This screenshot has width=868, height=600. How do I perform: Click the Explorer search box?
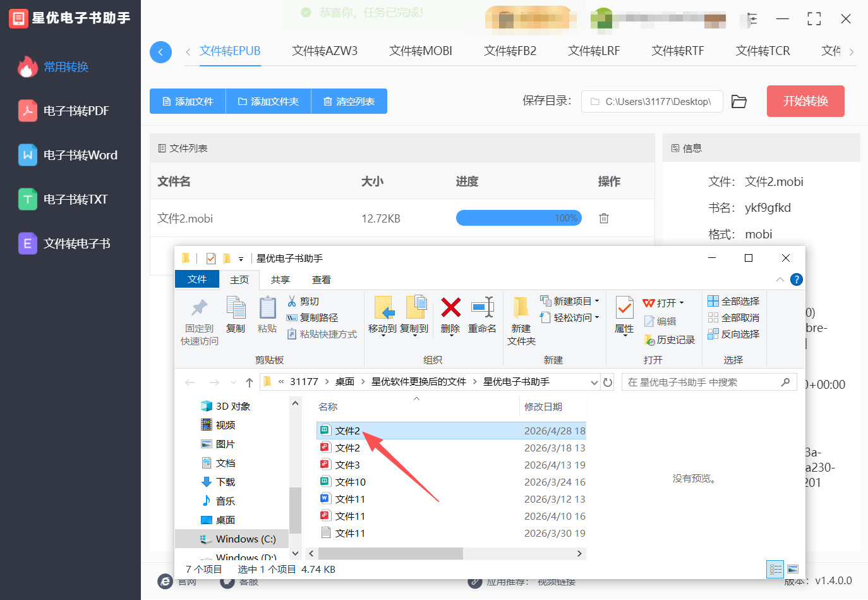point(709,383)
